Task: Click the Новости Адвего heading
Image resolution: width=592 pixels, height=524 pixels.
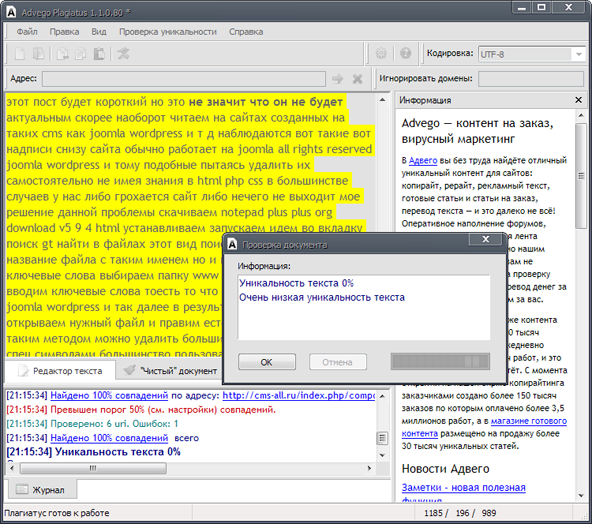Action: (x=446, y=469)
